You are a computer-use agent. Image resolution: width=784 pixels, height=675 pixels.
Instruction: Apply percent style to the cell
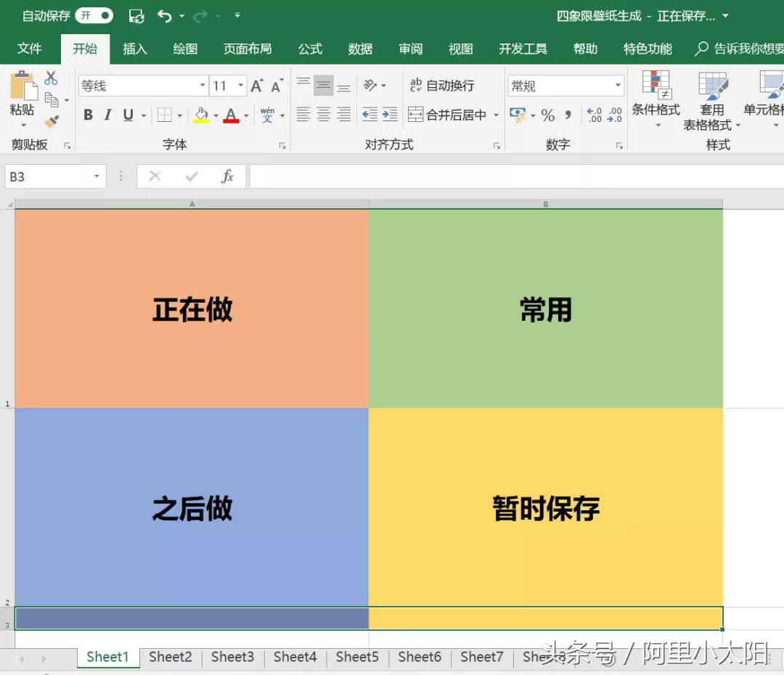pyautogui.click(x=549, y=115)
